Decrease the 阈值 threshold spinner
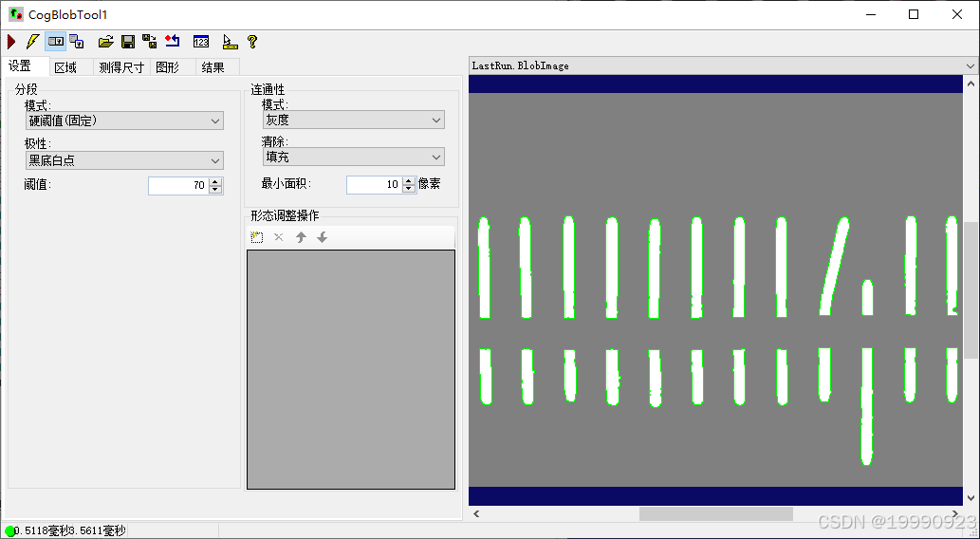 (215, 190)
